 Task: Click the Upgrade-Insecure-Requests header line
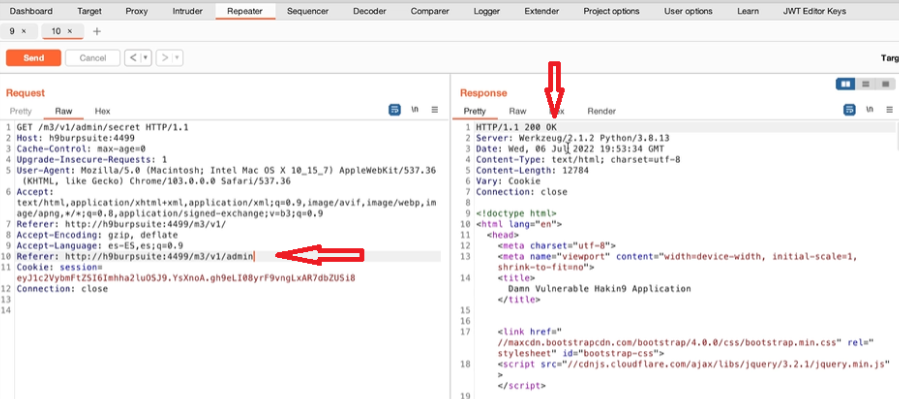92,159
